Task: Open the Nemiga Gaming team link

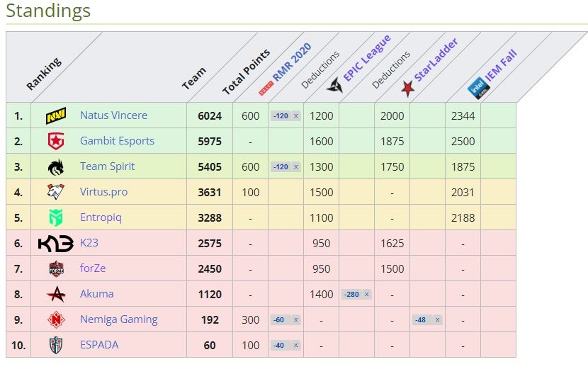Action: [119, 319]
